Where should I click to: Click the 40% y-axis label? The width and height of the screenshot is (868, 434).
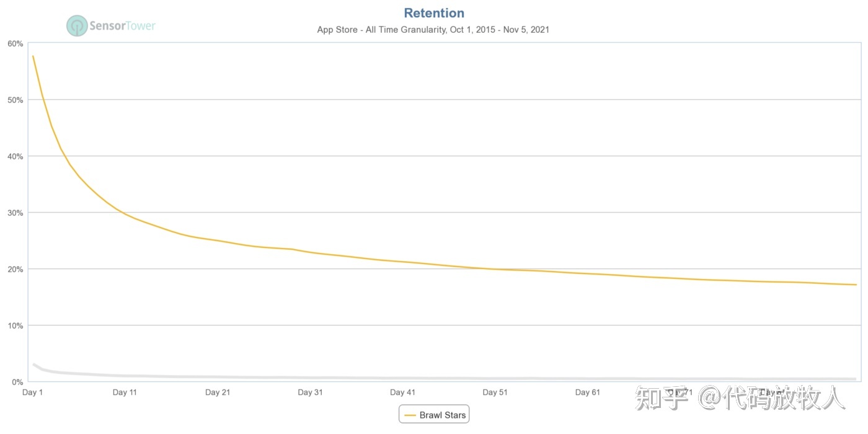click(x=15, y=156)
